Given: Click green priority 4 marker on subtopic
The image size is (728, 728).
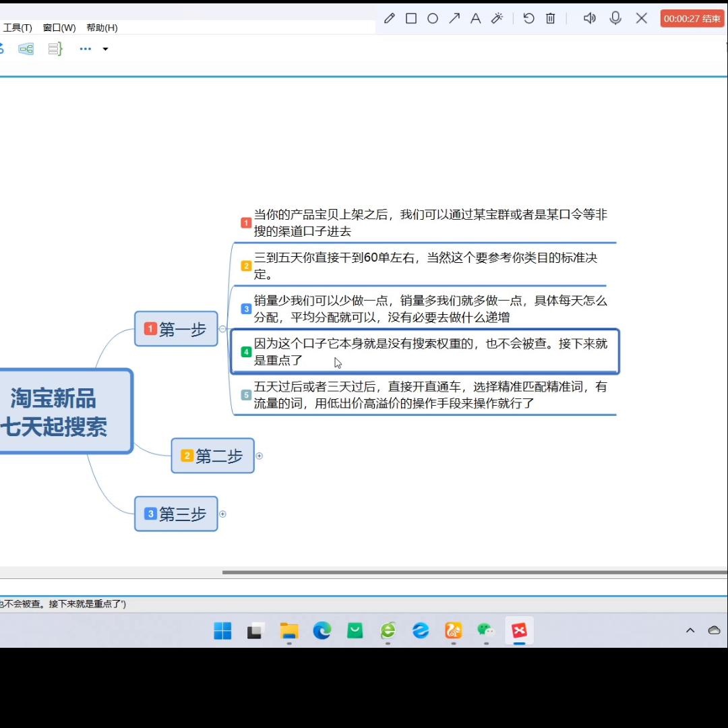Looking at the screenshot, I should (x=246, y=352).
